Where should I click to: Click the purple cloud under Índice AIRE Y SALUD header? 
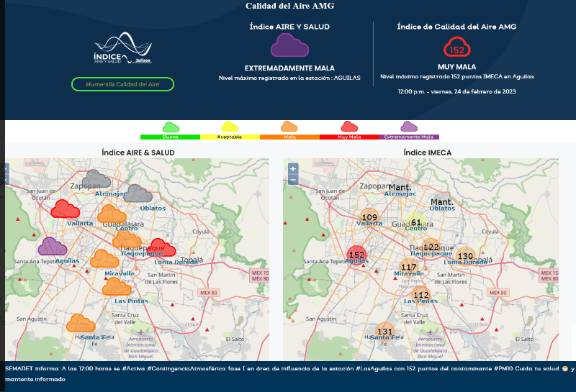click(289, 46)
